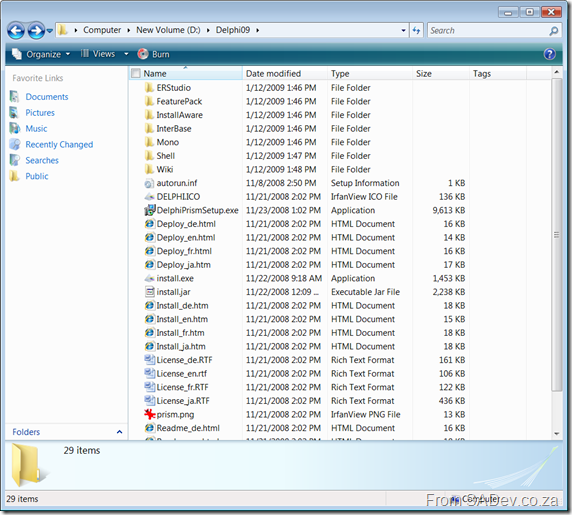Toggle the select-all checkbox in the Name header
Viewport: 572px width, 515px height.
[136, 73]
